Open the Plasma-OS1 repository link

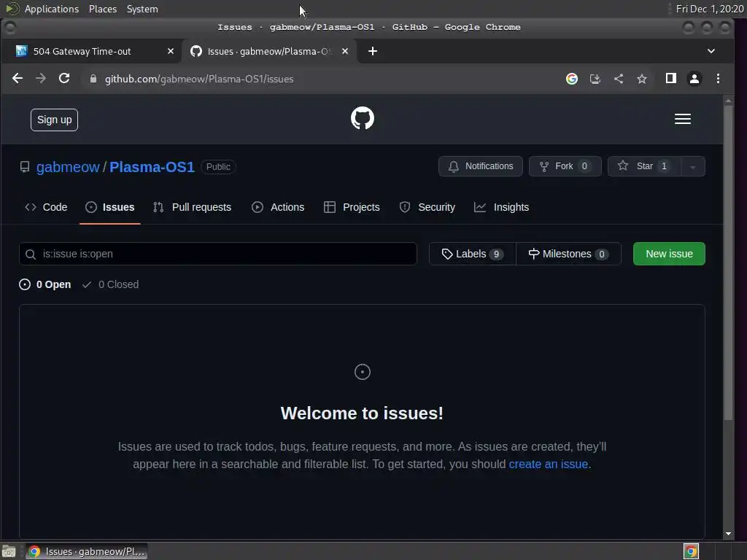coord(152,167)
